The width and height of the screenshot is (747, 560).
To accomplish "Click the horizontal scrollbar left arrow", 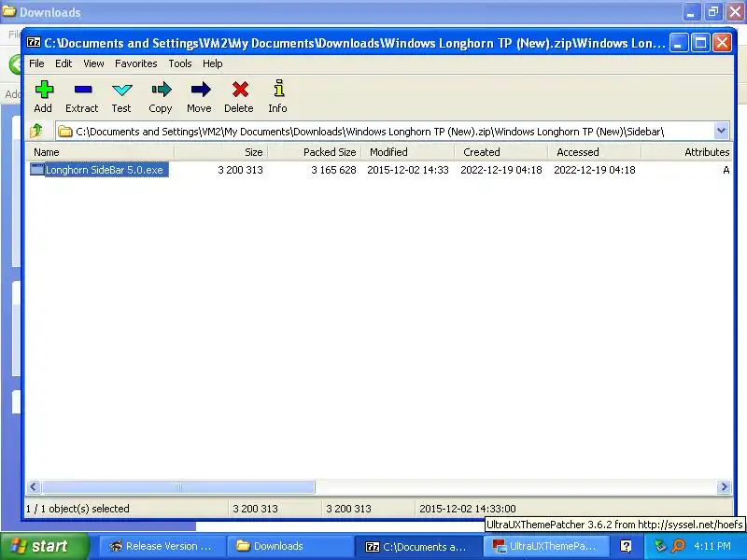I will pyautogui.click(x=34, y=486).
